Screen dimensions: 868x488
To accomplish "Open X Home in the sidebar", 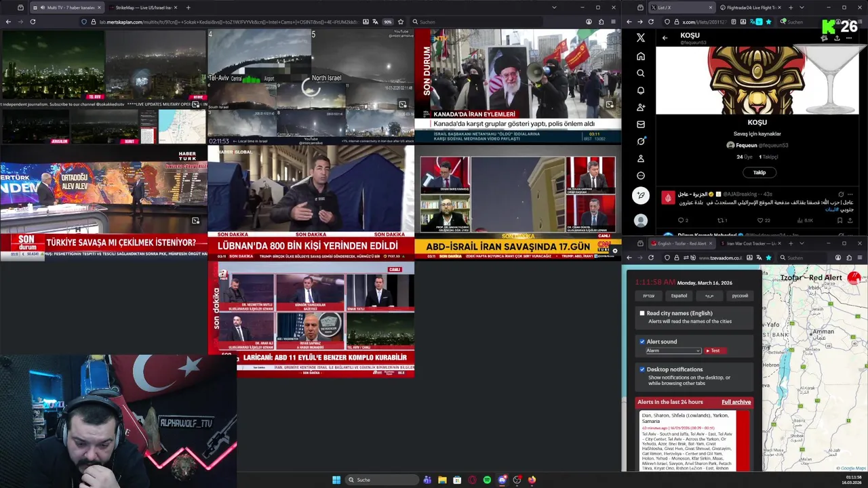I will (x=641, y=56).
